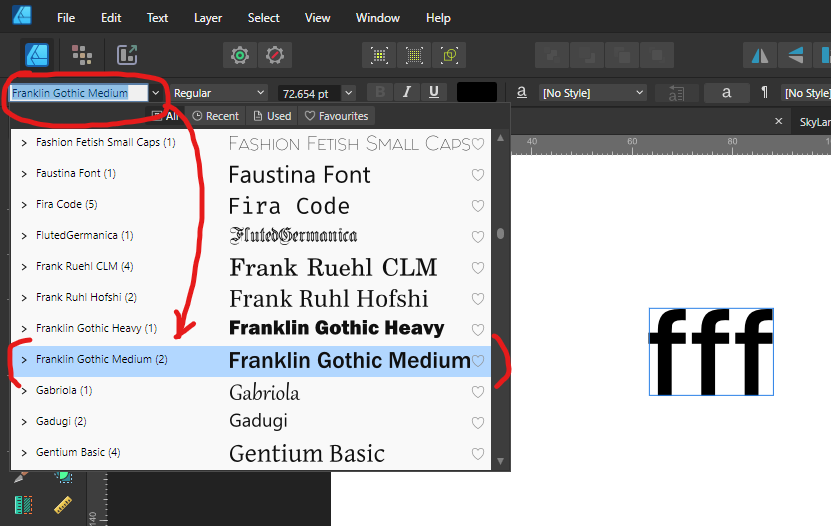Open the character style No Style dropdown
The image size is (831, 526).
tap(593, 93)
